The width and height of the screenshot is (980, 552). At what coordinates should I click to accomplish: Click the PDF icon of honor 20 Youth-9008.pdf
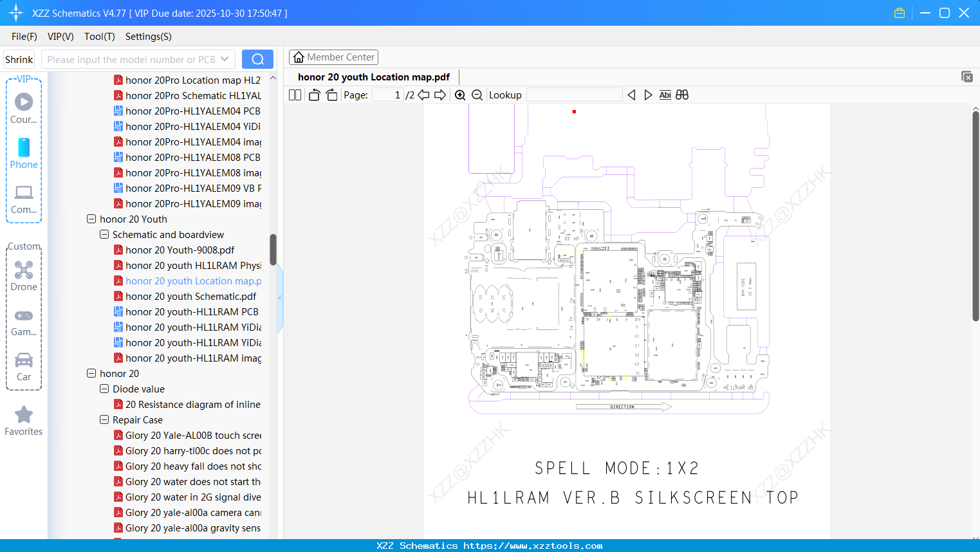[118, 250]
